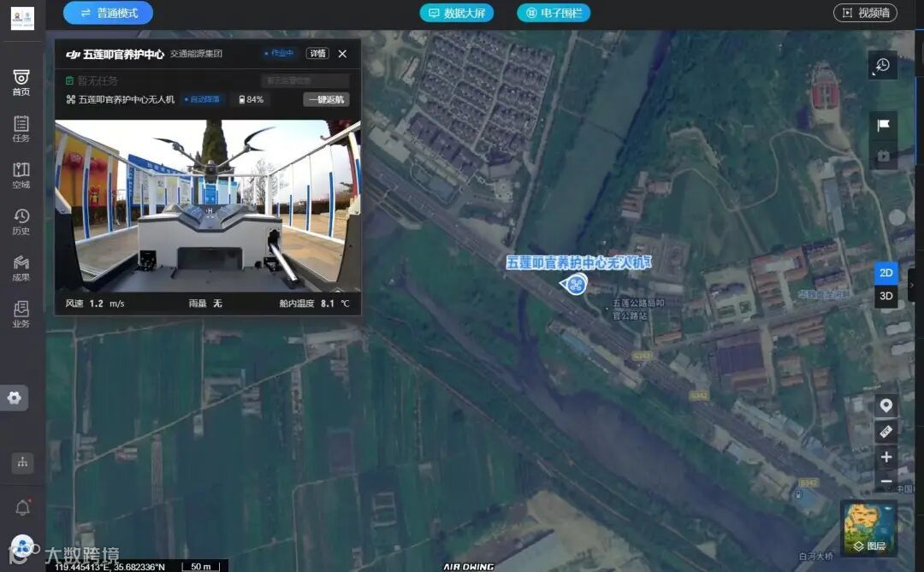Open the 首页 home sidebar item
This screenshot has width=924, height=572.
click(x=21, y=82)
